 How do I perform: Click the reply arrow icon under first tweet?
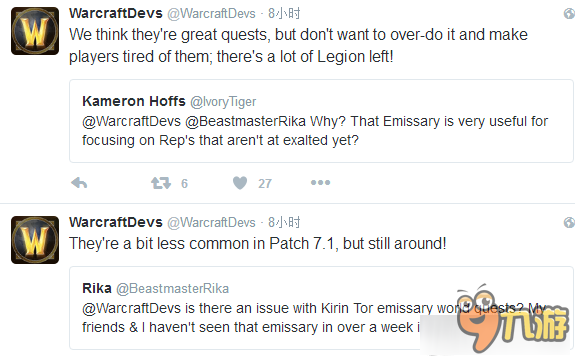tap(79, 183)
